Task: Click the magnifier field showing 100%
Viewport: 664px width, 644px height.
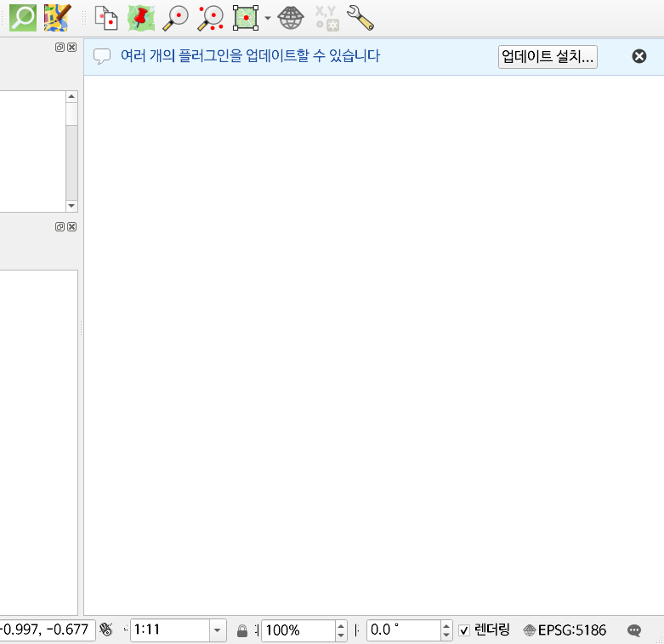Action: point(298,630)
